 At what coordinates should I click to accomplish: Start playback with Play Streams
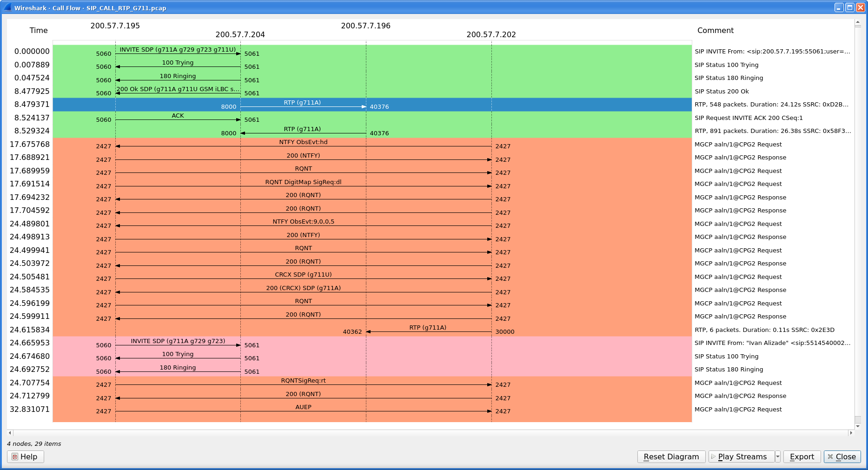(742, 457)
